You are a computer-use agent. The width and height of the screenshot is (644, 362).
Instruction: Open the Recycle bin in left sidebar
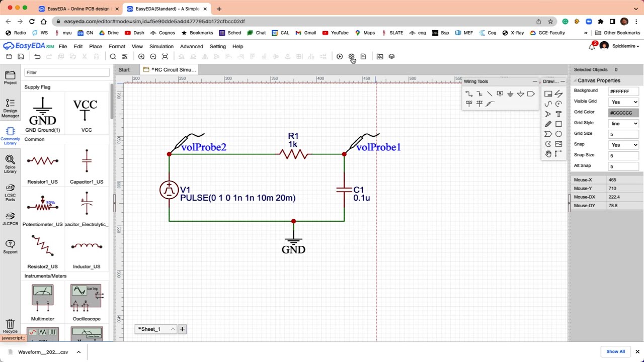click(10, 326)
